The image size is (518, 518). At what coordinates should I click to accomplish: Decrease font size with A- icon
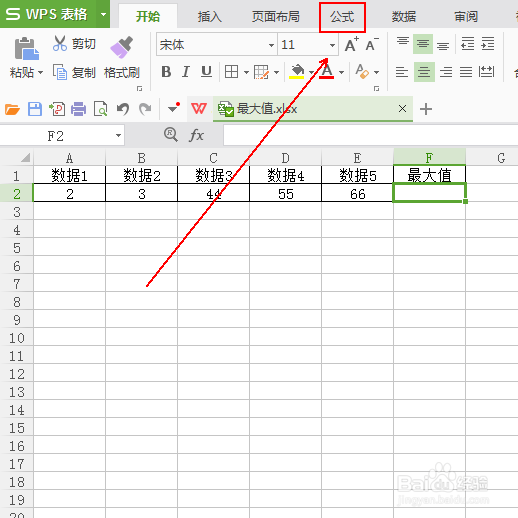372,44
